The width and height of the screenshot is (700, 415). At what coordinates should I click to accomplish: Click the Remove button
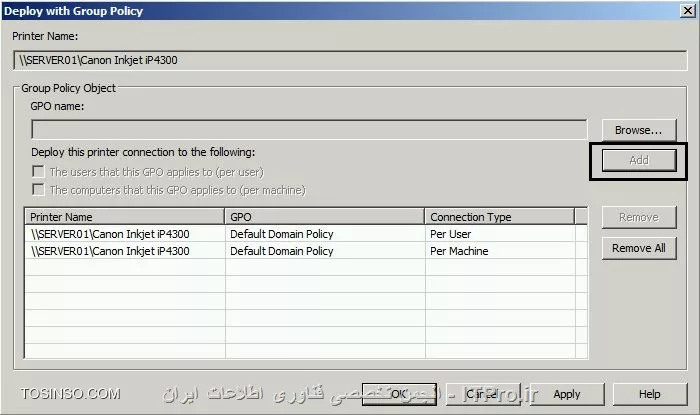pyautogui.click(x=639, y=217)
